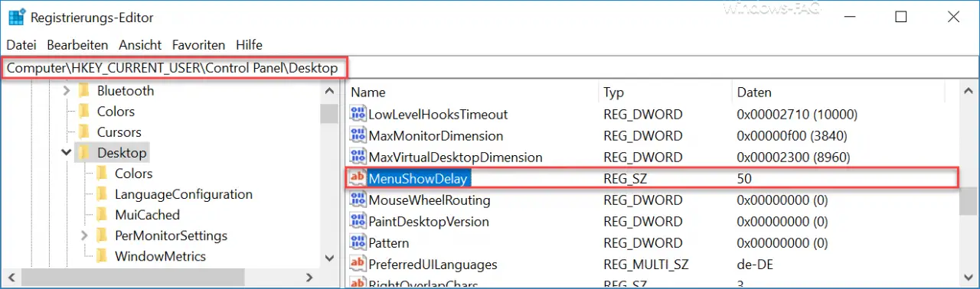980x289 pixels.
Task: Click the string icon beside MenuShowDelay
Action: coord(358,178)
